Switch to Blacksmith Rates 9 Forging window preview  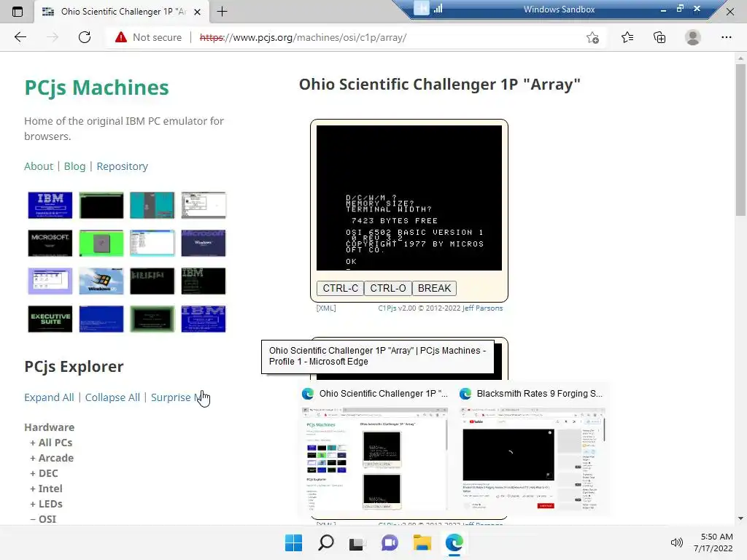[x=532, y=450]
